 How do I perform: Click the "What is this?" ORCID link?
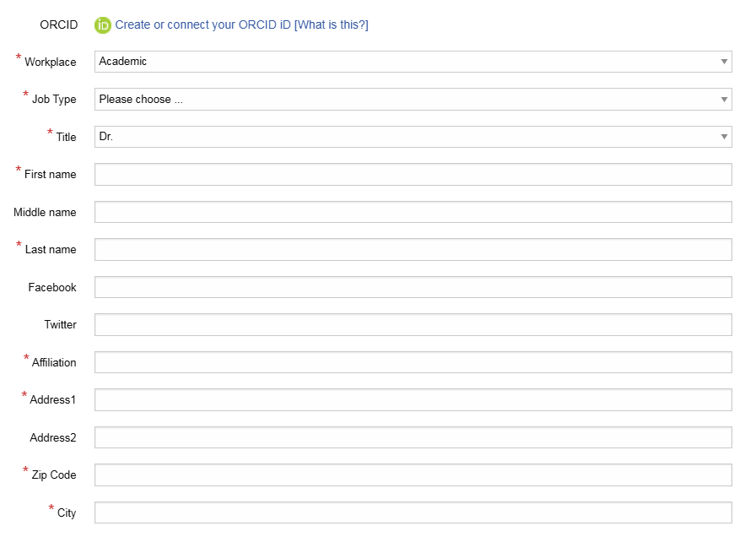pyautogui.click(x=331, y=25)
